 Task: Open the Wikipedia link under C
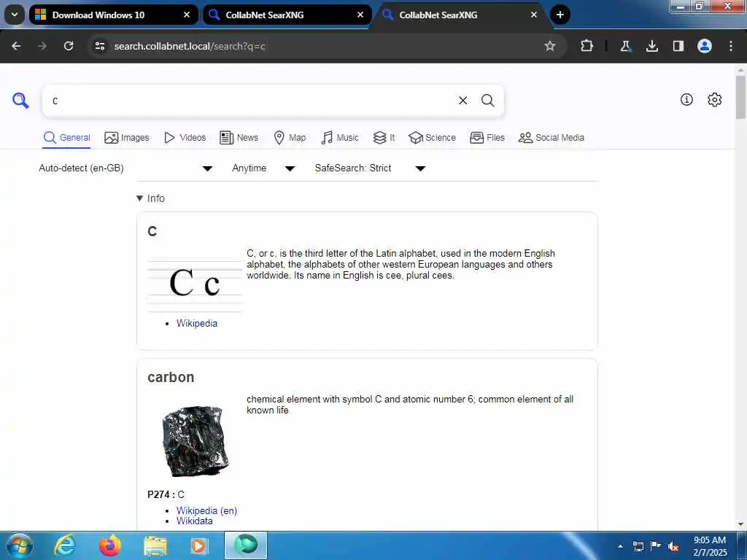(197, 323)
